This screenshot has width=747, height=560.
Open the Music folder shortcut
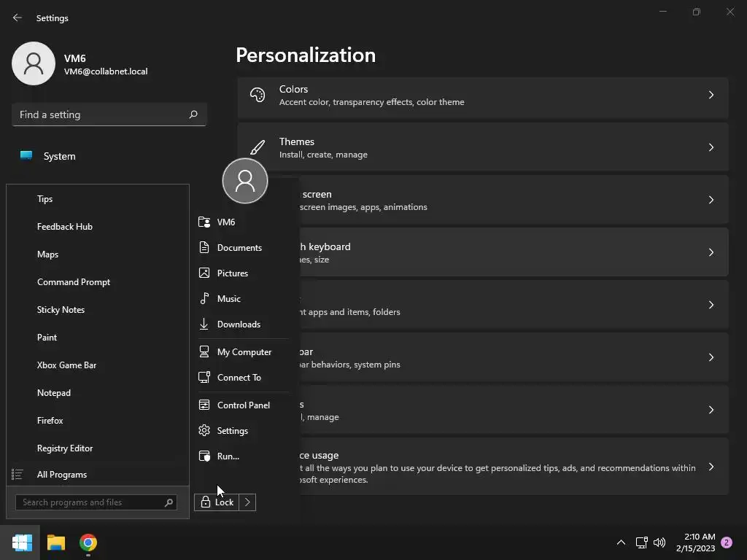click(228, 299)
